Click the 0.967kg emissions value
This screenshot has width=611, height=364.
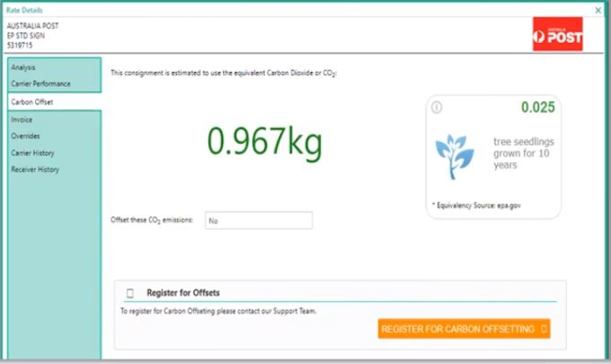(265, 142)
